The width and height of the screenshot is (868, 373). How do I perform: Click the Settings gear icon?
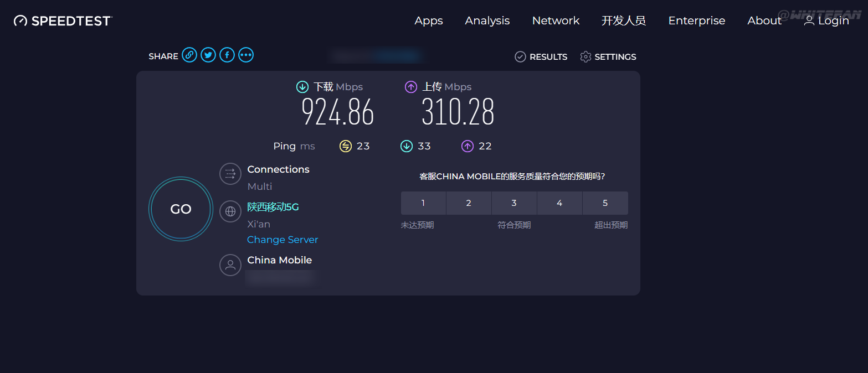pos(585,56)
